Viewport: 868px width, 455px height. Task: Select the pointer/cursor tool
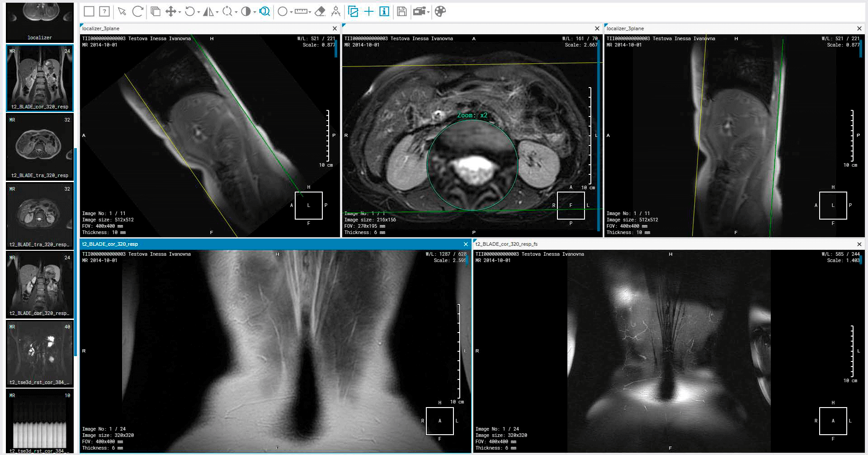tap(121, 12)
